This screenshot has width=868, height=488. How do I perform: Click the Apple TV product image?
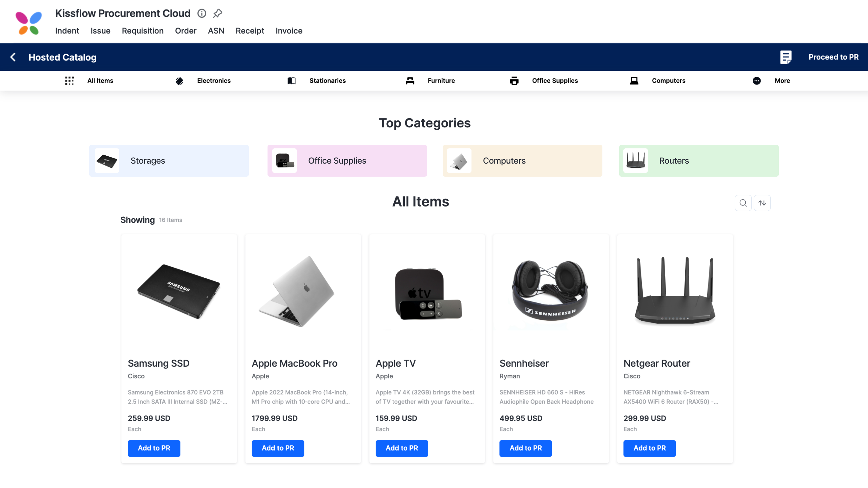pos(428,294)
